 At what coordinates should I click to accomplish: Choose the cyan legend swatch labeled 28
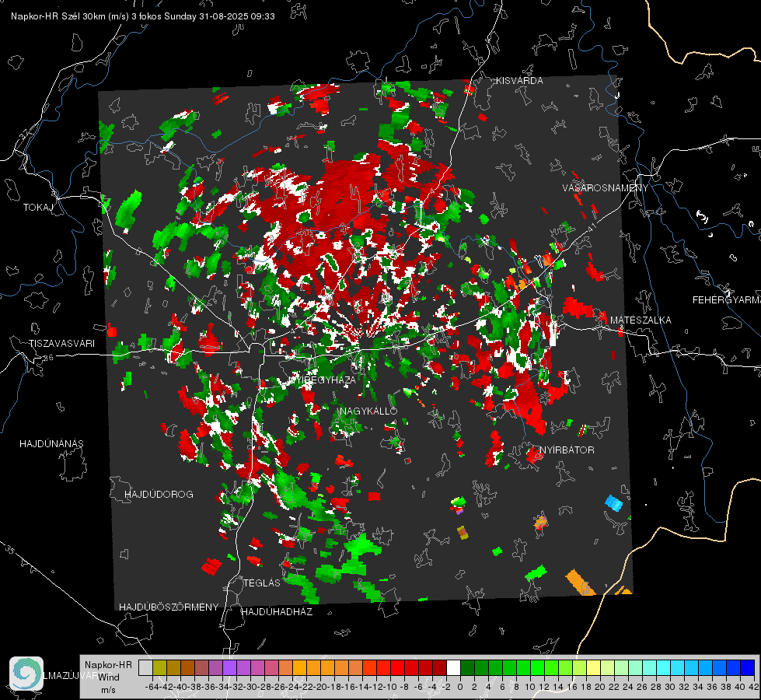(664, 667)
